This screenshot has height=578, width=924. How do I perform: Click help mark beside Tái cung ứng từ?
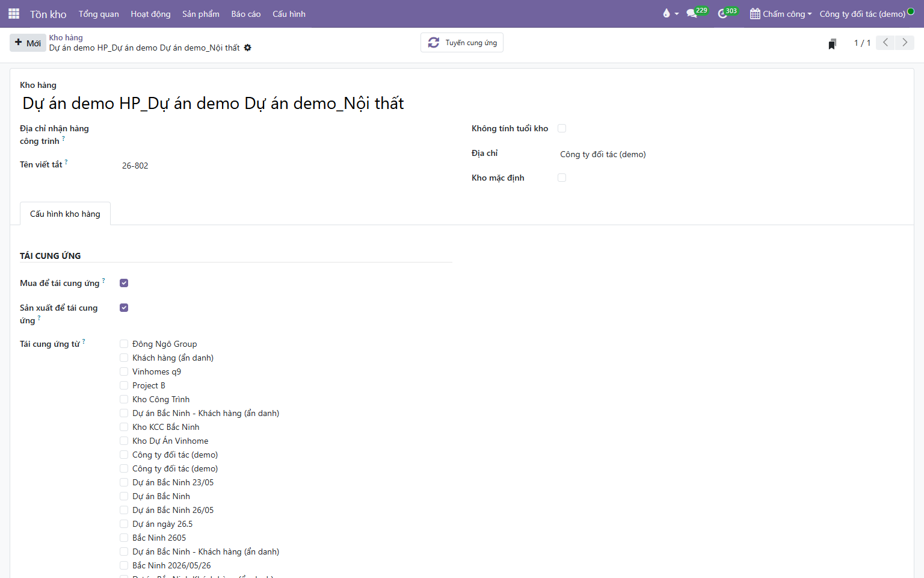point(84,341)
